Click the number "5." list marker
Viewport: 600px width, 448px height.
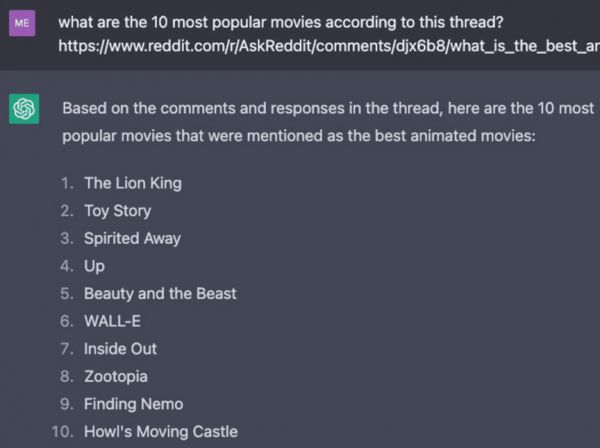coord(66,294)
